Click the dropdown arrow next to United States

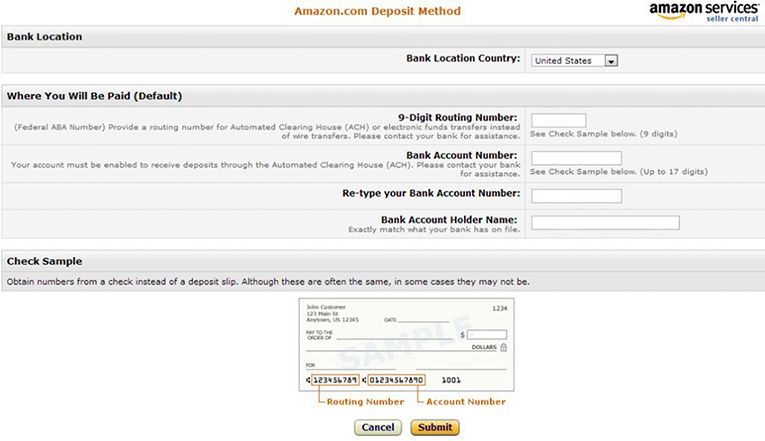611,60
